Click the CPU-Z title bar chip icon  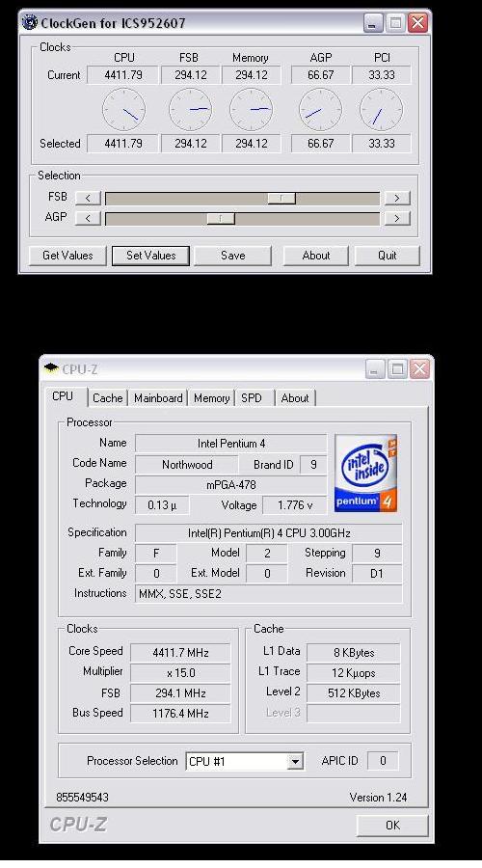click(51, 368)
